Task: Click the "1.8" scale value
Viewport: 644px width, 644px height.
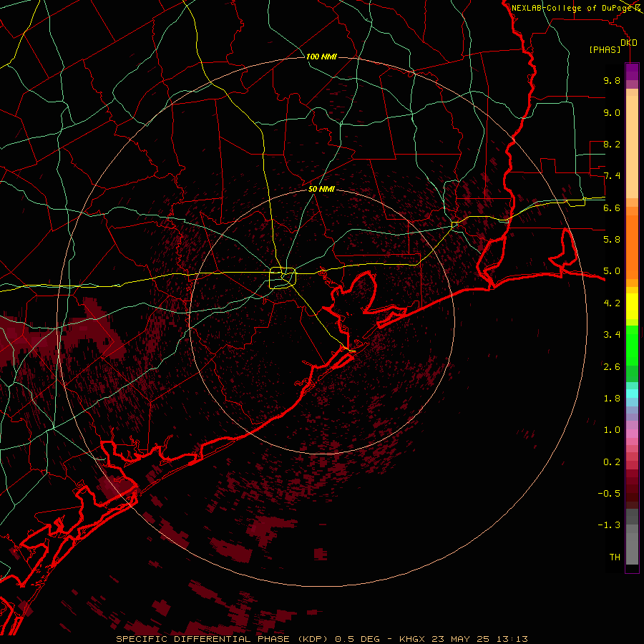Action: [x=612, y=399]
